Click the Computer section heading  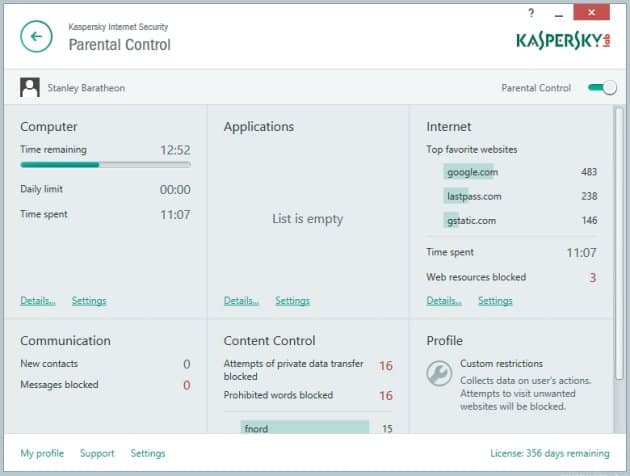tap(49, 127)
